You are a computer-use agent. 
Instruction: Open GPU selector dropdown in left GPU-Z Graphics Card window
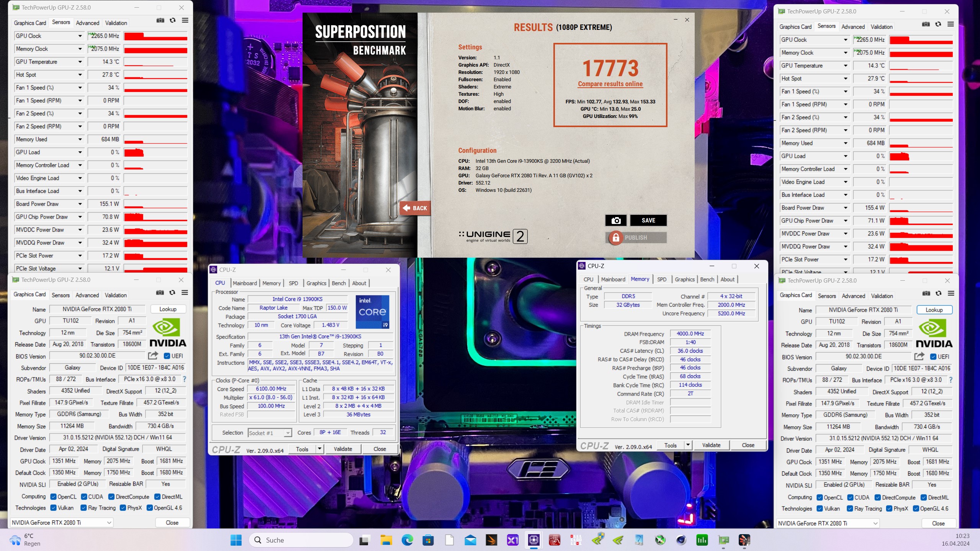click(61, 522)
